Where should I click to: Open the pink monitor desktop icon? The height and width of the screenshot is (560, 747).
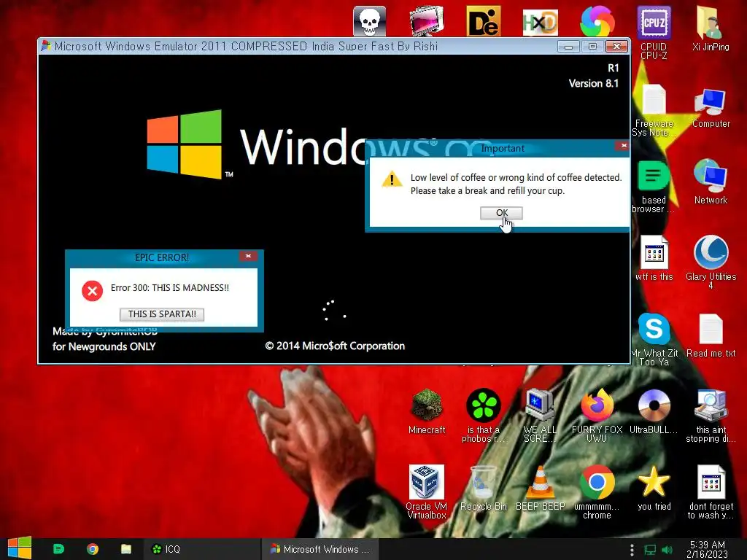(426, 21)
